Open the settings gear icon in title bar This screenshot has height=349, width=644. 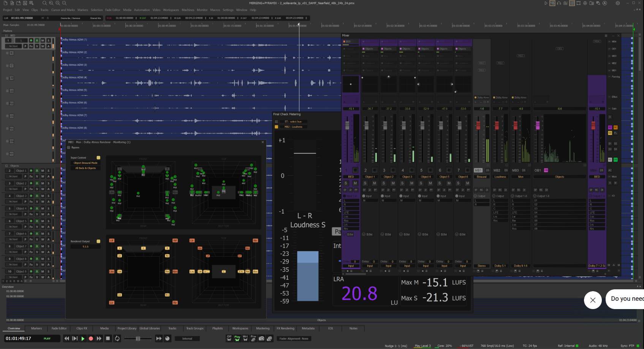pyautogui.click(x=618, y=3)
